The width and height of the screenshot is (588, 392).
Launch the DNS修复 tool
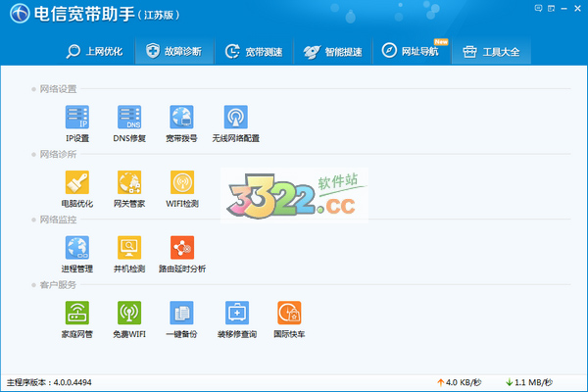129,123
